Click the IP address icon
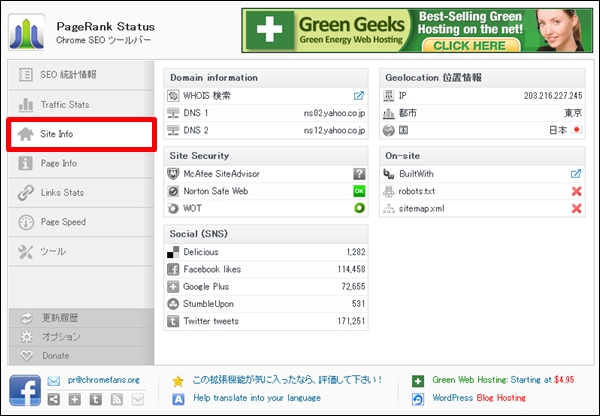This screenshot has height=416, width=600. tap(388, 96)
